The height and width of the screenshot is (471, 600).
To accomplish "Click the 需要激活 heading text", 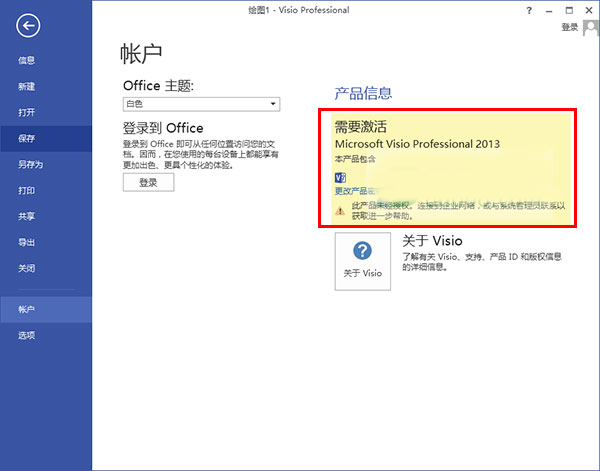I will (x=360, y=127).
